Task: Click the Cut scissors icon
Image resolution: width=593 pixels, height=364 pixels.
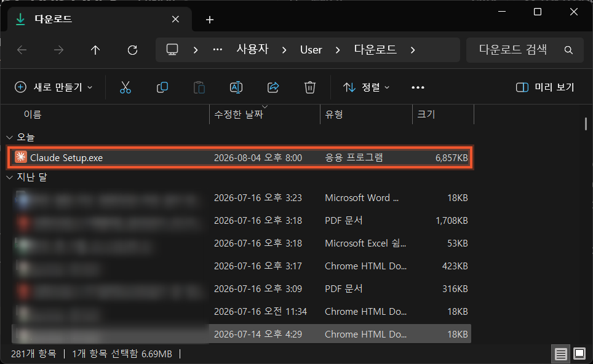Action: pos(125,87)
